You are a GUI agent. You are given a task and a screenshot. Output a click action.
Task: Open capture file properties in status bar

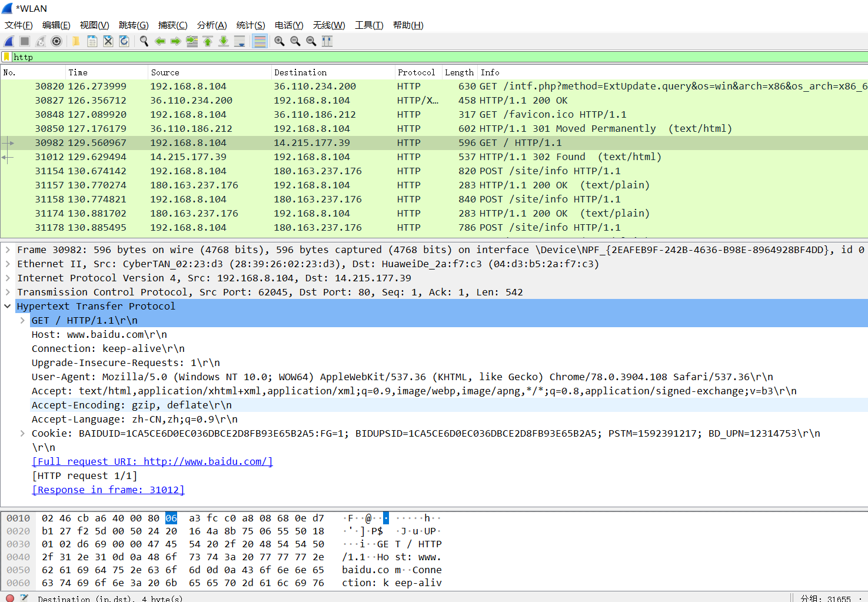coord(24,598)
